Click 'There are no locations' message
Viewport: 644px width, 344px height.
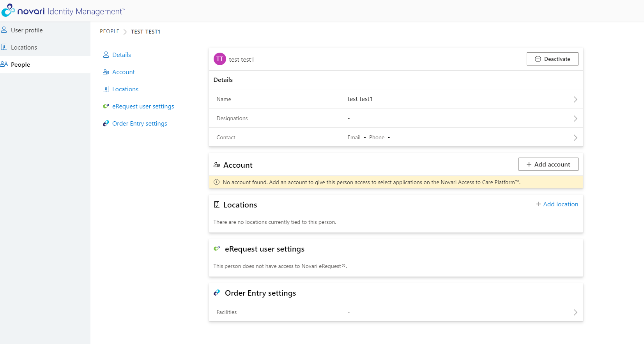pos(275,222)
